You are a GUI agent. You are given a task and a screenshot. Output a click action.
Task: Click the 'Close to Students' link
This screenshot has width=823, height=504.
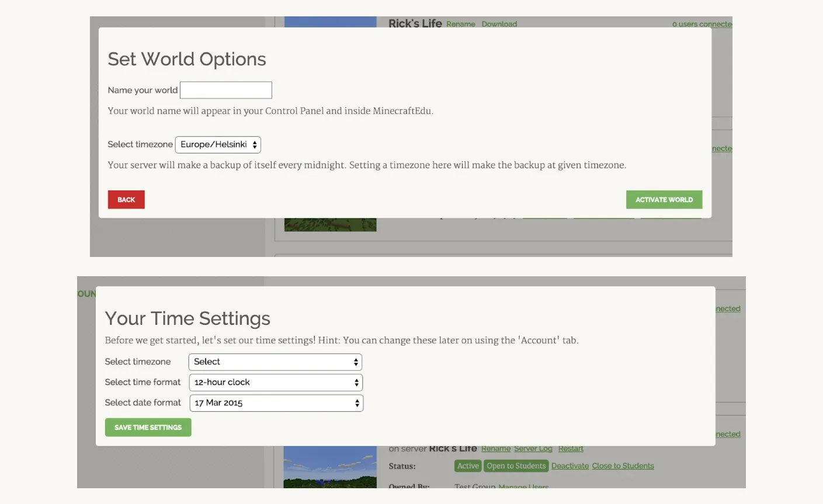(x=623, y=465)
